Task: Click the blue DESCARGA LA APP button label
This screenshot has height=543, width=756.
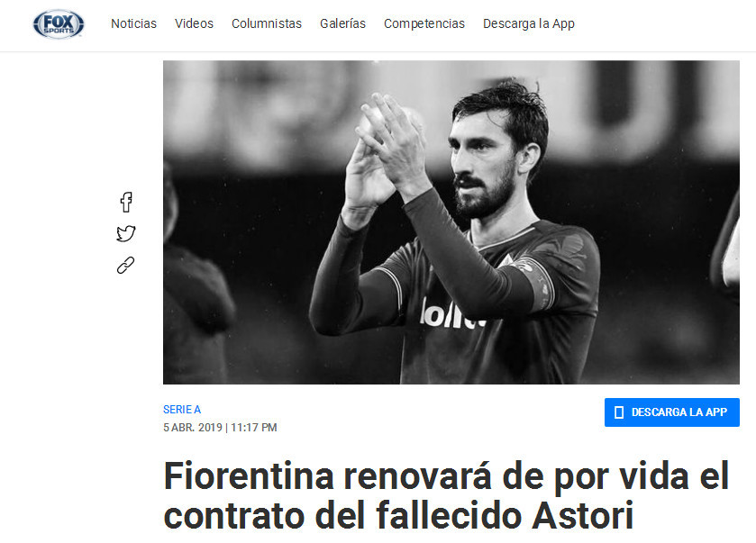Action: [679, 412]
